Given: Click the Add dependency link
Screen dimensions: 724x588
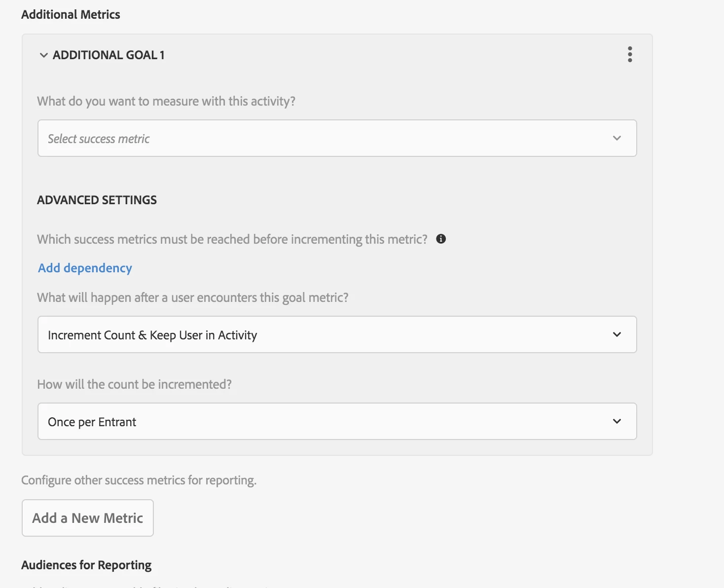Looking at the screenshot, I should pos(85,268).
